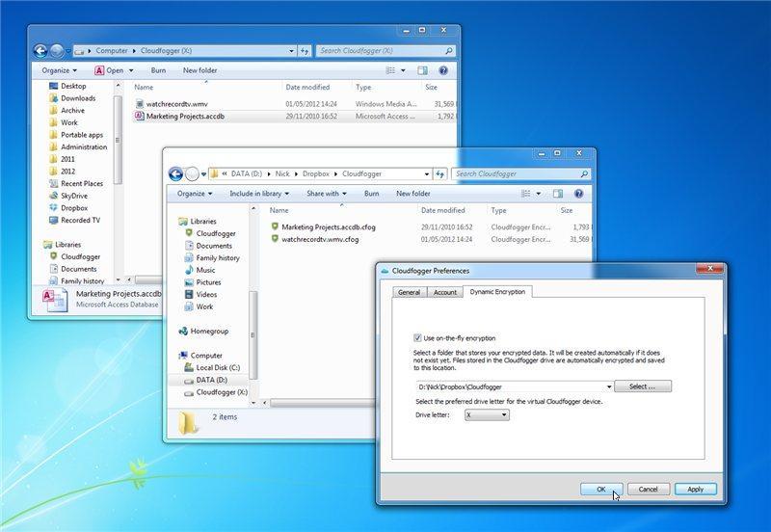Screen dimensions: 771x532
Task: Expand the encrypted folder path combo box
Action: tap(609, 386)
